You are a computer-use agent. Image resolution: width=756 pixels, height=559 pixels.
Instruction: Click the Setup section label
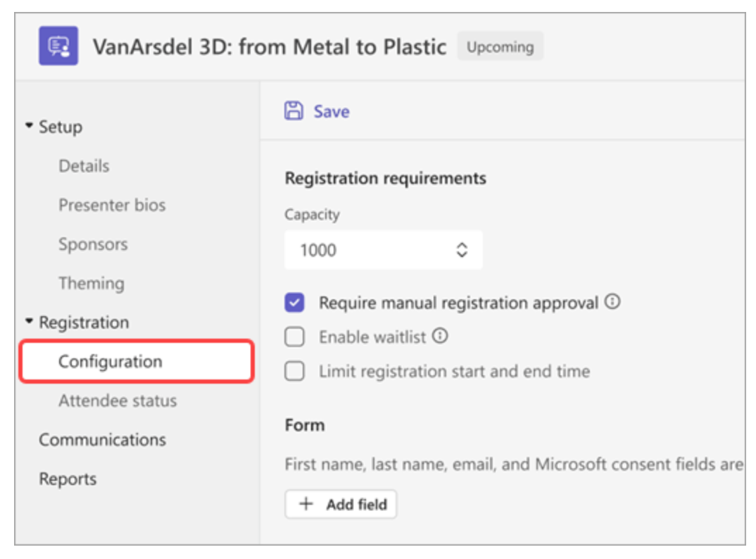pos(61,127)
